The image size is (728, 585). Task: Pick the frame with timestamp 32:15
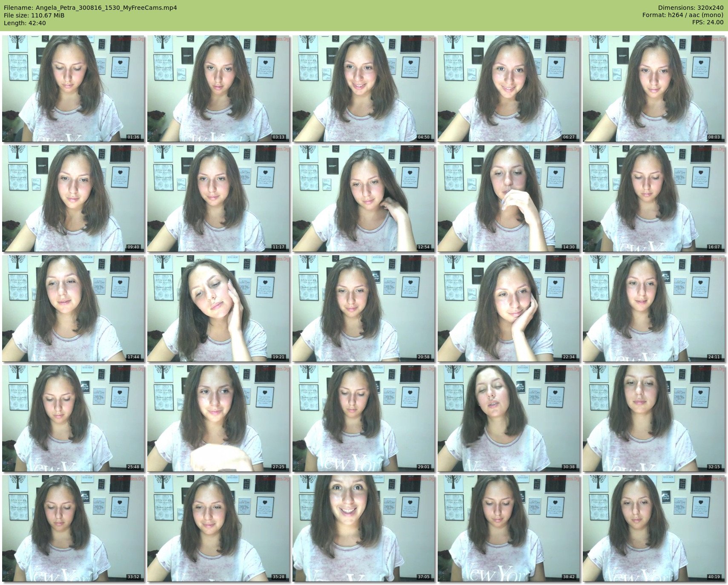(654, 418)
